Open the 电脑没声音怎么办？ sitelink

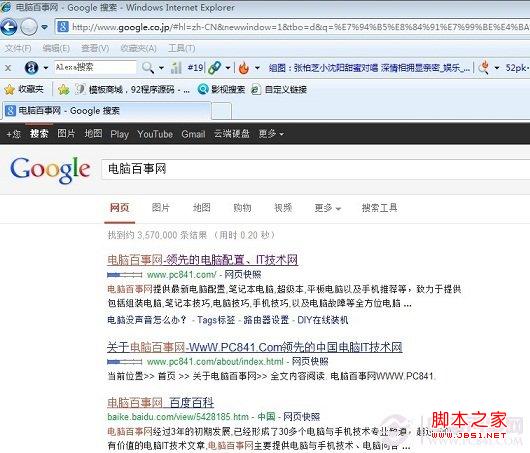[x=147, y=320]
